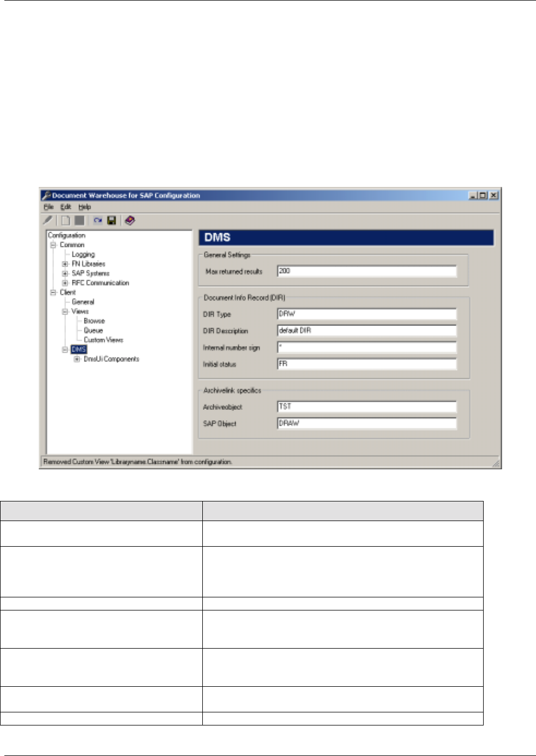Image resolution: width=536 pixels, height=756 pixels.
Task: Select FN Libraries in the tree
Action: pos(88,264)
